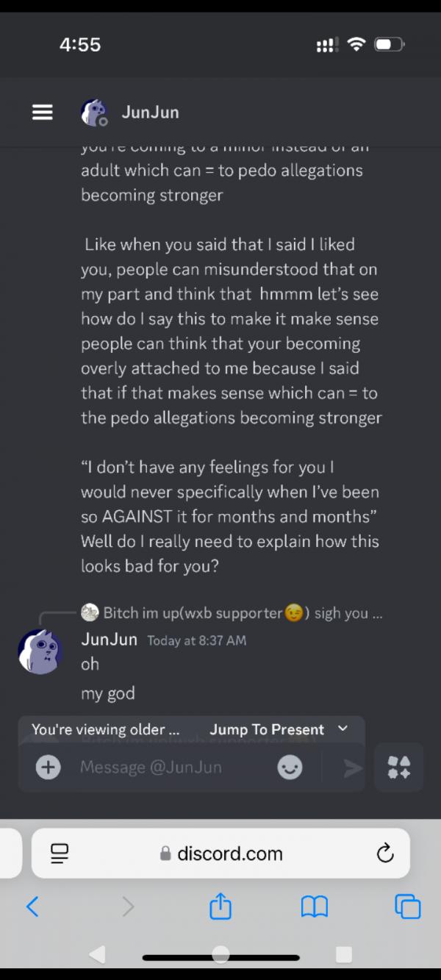Tap JunJun's avatar in header

coord(93,112)
